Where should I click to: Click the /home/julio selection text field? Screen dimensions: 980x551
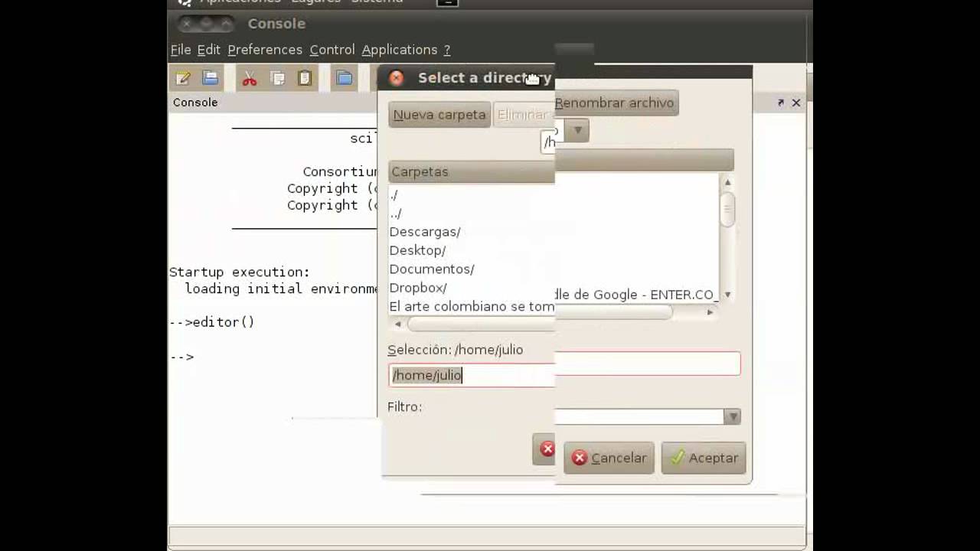coord(472,375)
